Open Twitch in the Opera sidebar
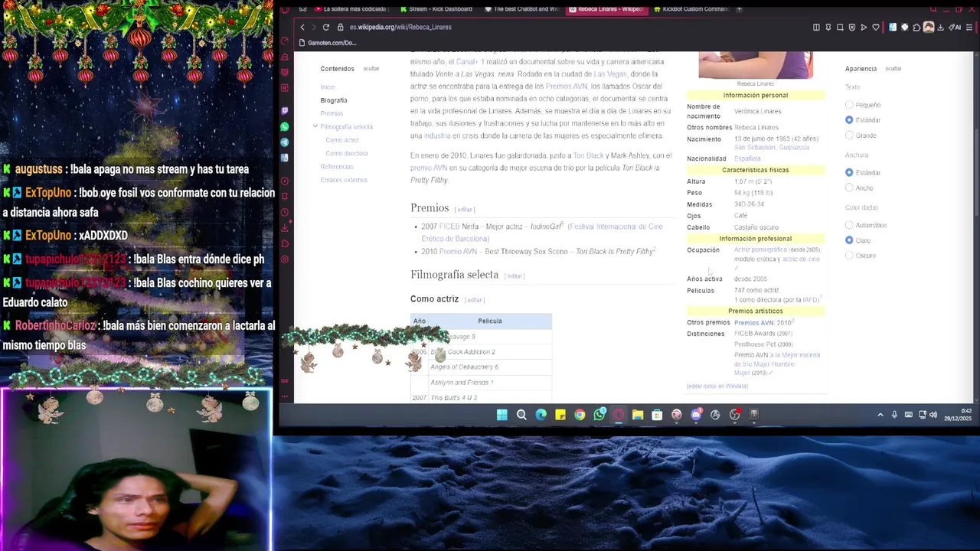 pyautogui.click(x=285, y=111)
